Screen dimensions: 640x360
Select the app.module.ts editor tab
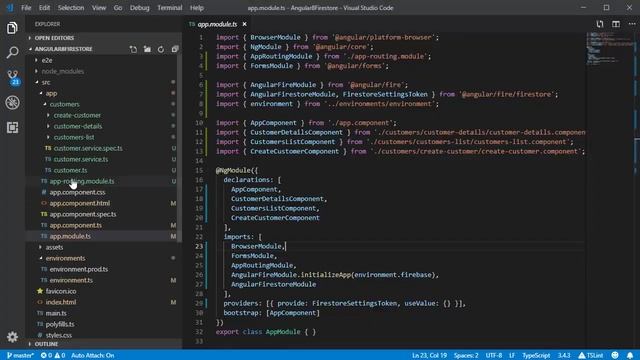click(217, 24)
